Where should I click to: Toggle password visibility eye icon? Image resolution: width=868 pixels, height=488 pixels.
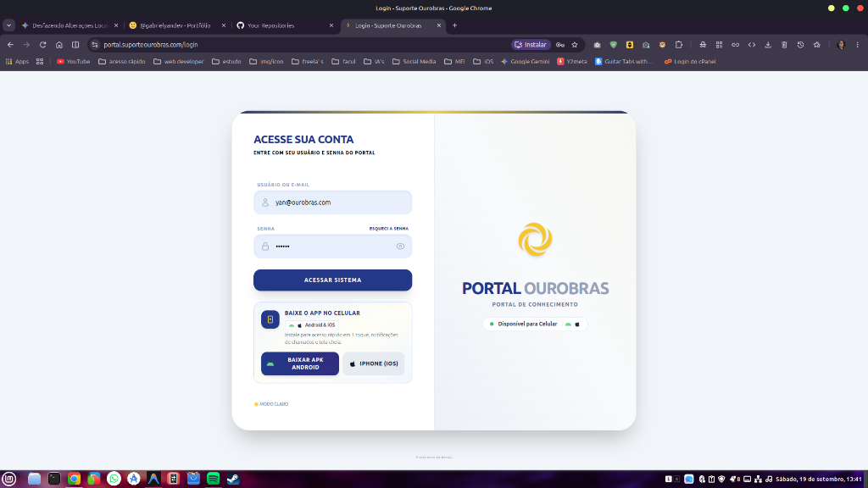400,247
